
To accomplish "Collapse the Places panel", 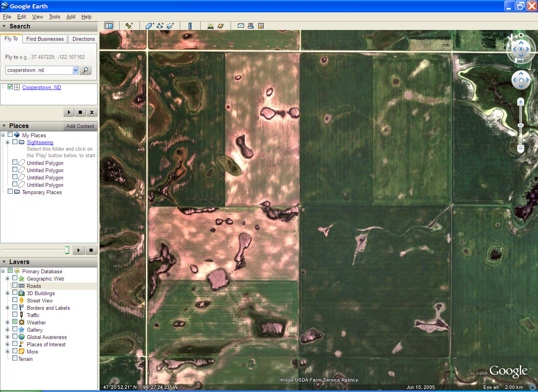I will coord(4,126).
